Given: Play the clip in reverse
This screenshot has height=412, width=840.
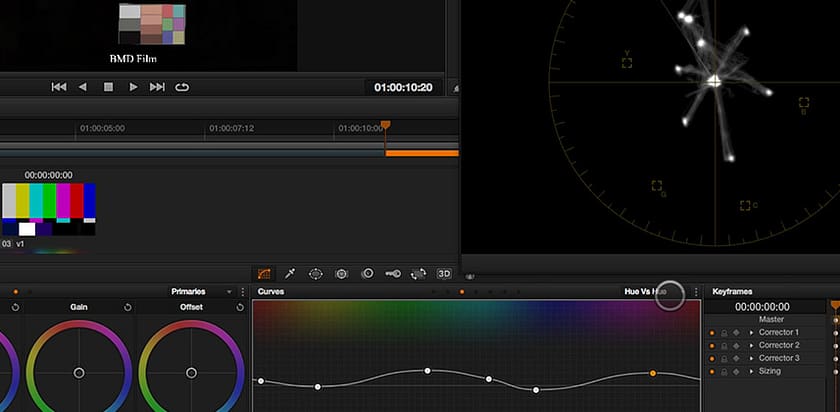Looking at the screenshot, I should coord(82,87).
